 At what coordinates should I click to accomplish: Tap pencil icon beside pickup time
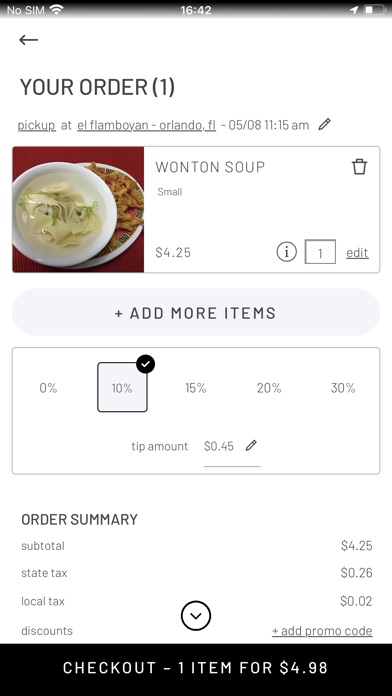click(x=325, y=124)
